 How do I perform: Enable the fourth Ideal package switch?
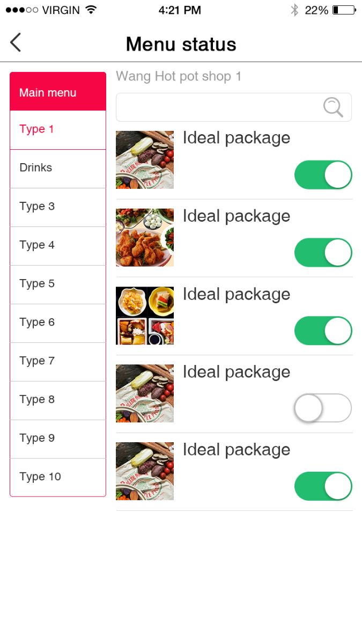coord(323,408)
